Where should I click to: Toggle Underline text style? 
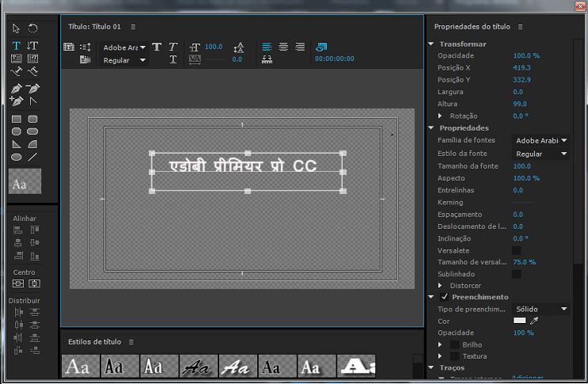173,59
